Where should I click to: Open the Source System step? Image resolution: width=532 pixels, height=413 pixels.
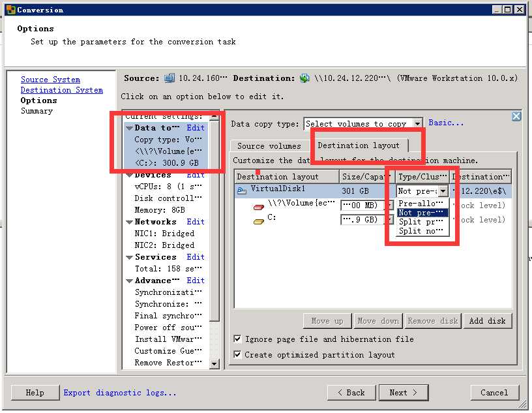(51, 80)
